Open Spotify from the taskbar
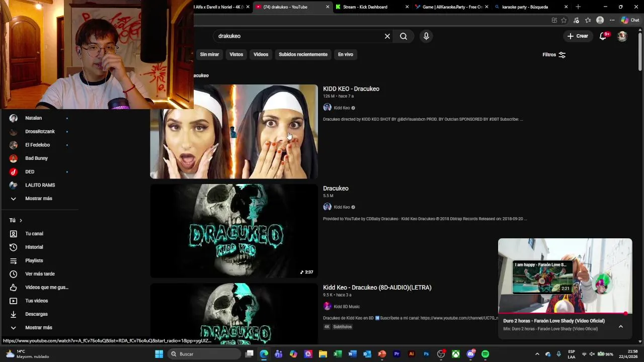This screenshot has width=644, height=362. (x=485, y=354)
